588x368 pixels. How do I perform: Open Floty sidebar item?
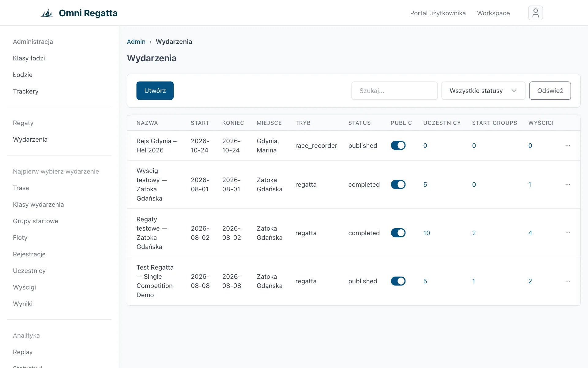click(20, 238)
